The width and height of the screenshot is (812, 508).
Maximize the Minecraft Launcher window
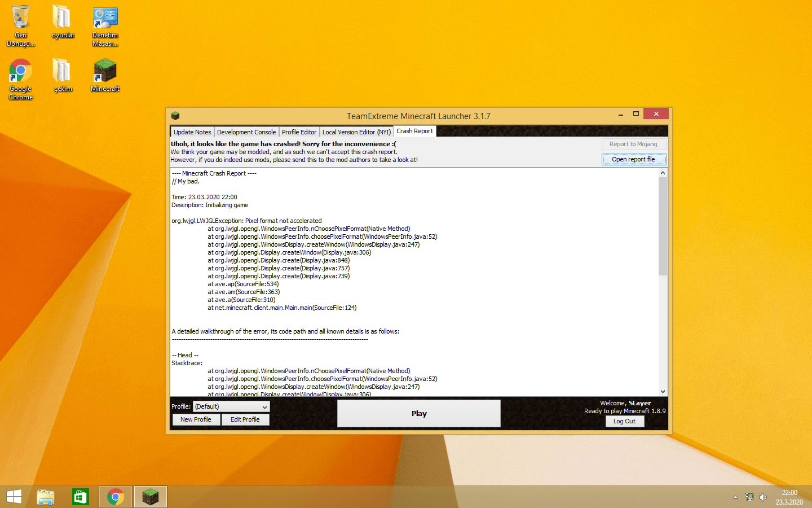point(636,114)
